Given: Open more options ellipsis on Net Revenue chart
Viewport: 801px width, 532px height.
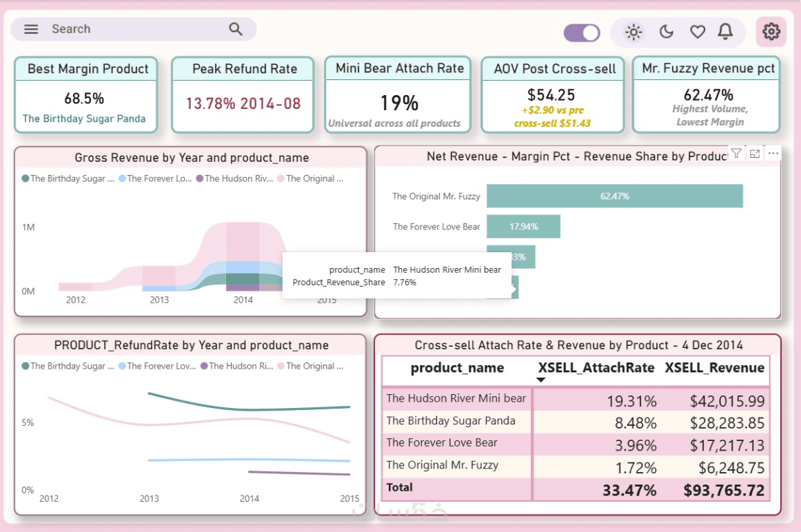Looking at the screenshot, I should point(773,153).
